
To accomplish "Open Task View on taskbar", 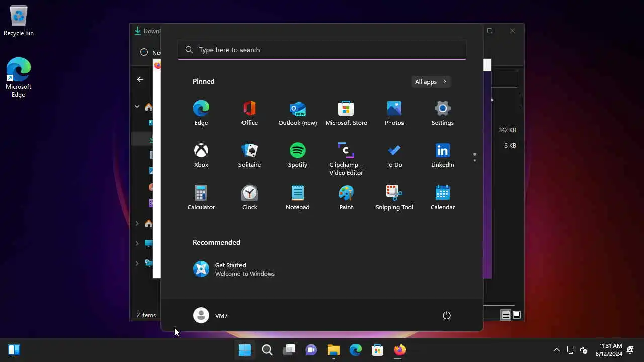I will (x=289, y=350).
